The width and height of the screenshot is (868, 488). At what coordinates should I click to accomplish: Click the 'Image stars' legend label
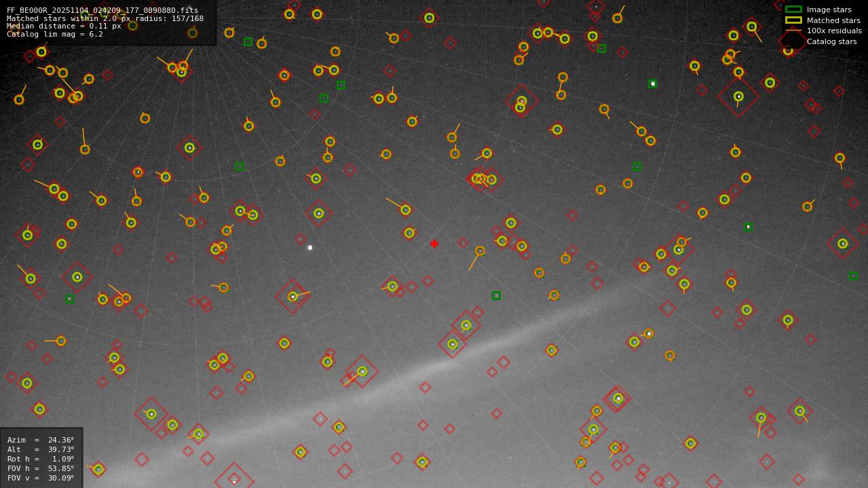(829, 10)
